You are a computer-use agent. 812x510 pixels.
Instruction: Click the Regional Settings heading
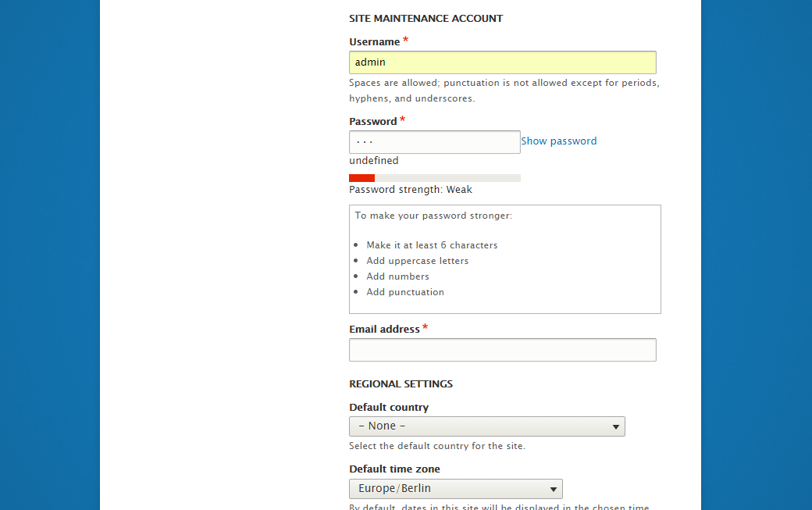click(x=401, y=384)
